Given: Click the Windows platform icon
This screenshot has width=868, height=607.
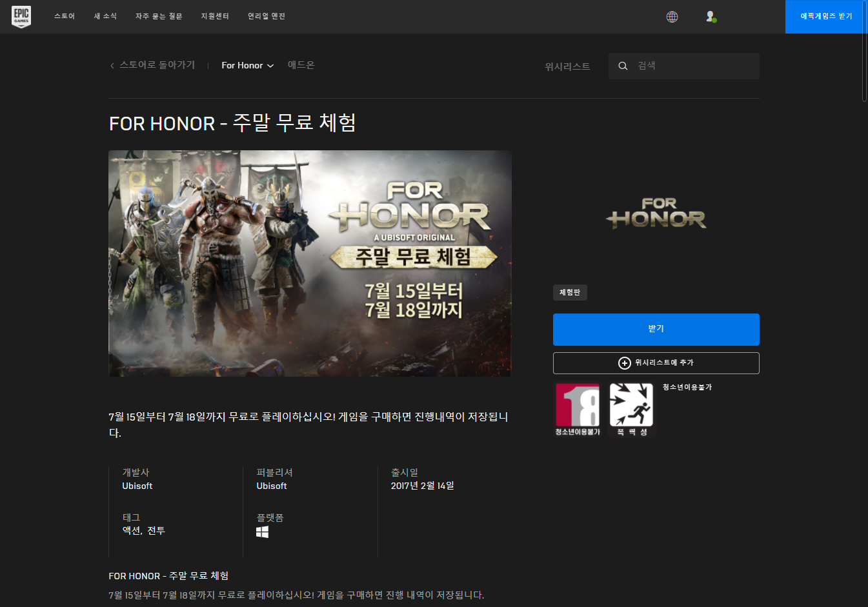Looking at the screenshot, I should (x=262, y=532).
